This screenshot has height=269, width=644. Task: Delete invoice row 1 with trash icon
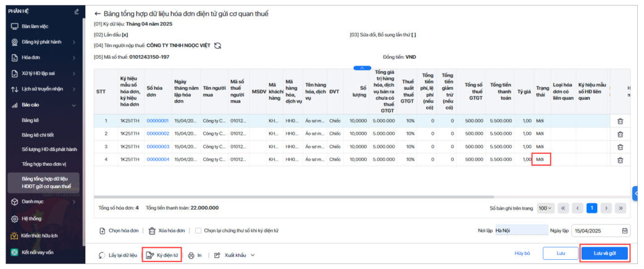[620, 121]
